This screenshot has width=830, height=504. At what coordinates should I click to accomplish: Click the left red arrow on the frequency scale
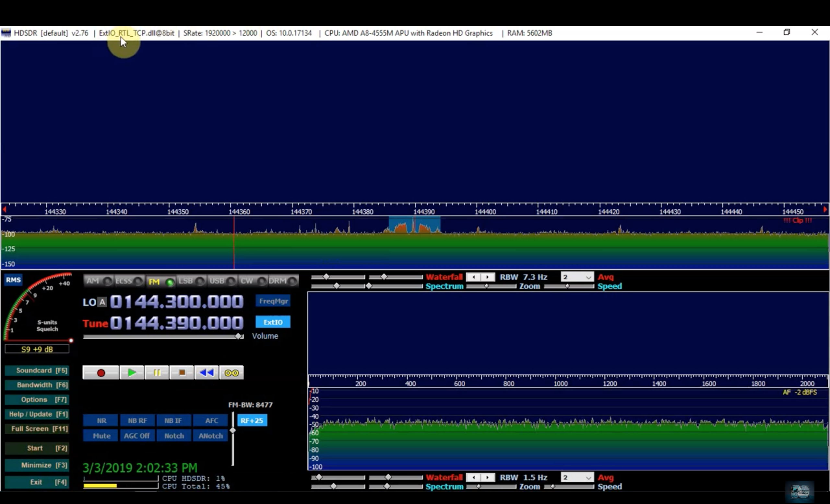[5, 210]
